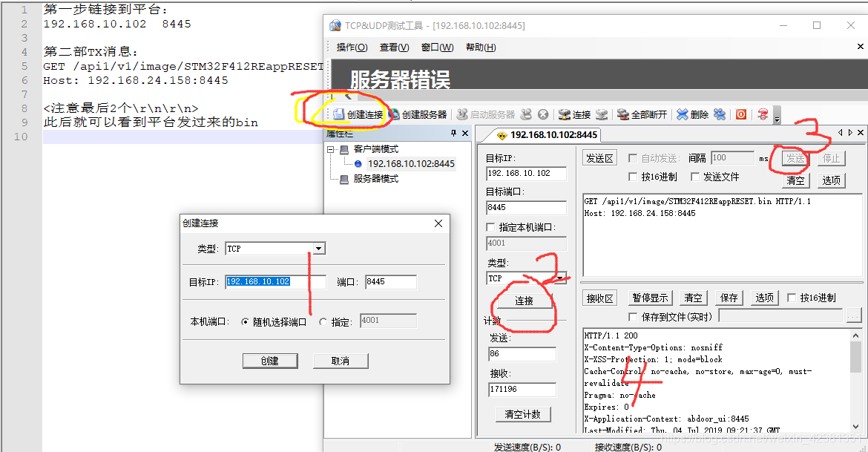
Task: Click the red question mark help icon
Action: click(763, 114)
